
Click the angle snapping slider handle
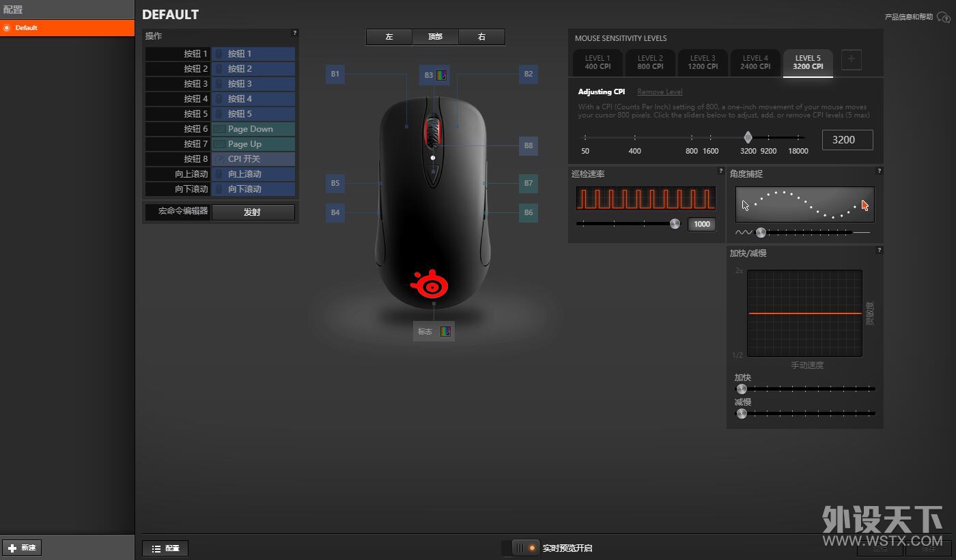pos(761,232)
